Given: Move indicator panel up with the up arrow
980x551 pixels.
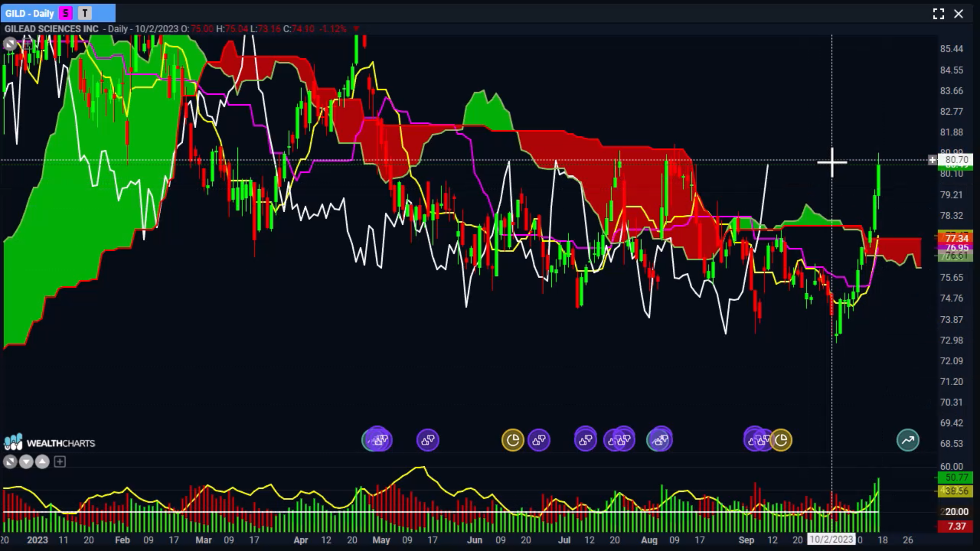Looking at the screenshot, I should (42, 462).
